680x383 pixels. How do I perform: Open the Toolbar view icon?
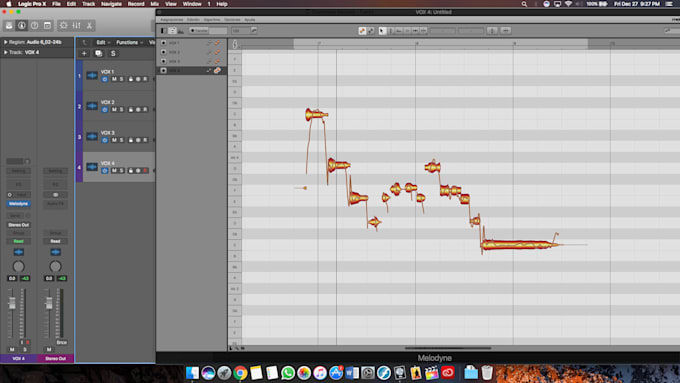[x=47, y=26]
